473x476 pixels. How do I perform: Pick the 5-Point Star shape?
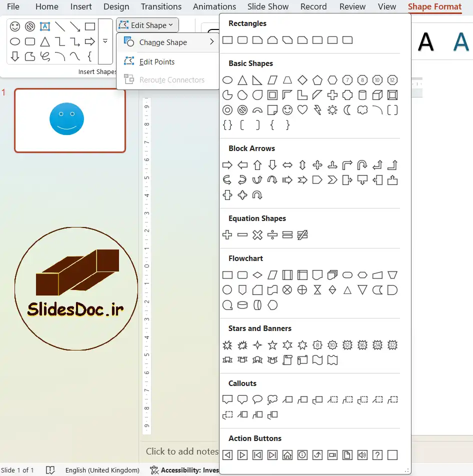pos(272,345)
